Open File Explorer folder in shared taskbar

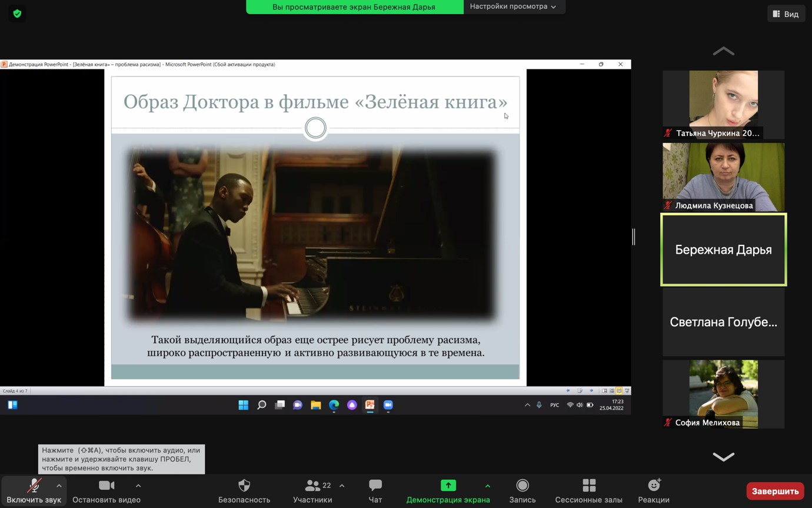tap(316, 405)
